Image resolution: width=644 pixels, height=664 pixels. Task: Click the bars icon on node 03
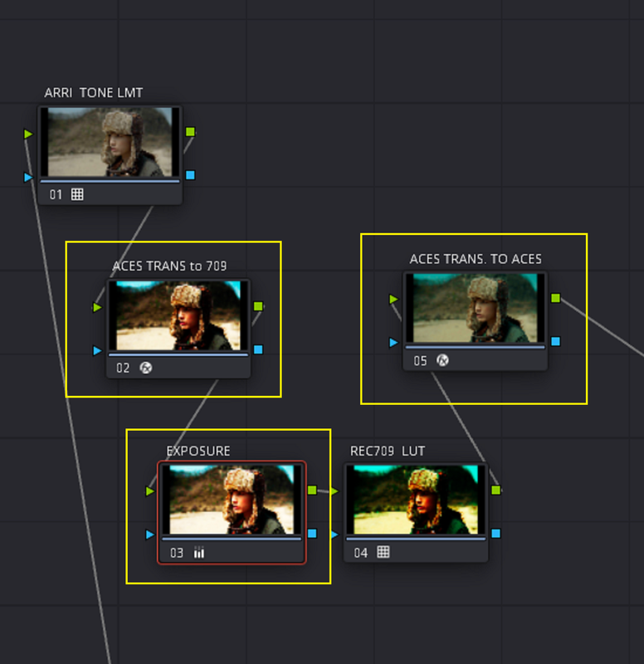(x=199, y=553)
